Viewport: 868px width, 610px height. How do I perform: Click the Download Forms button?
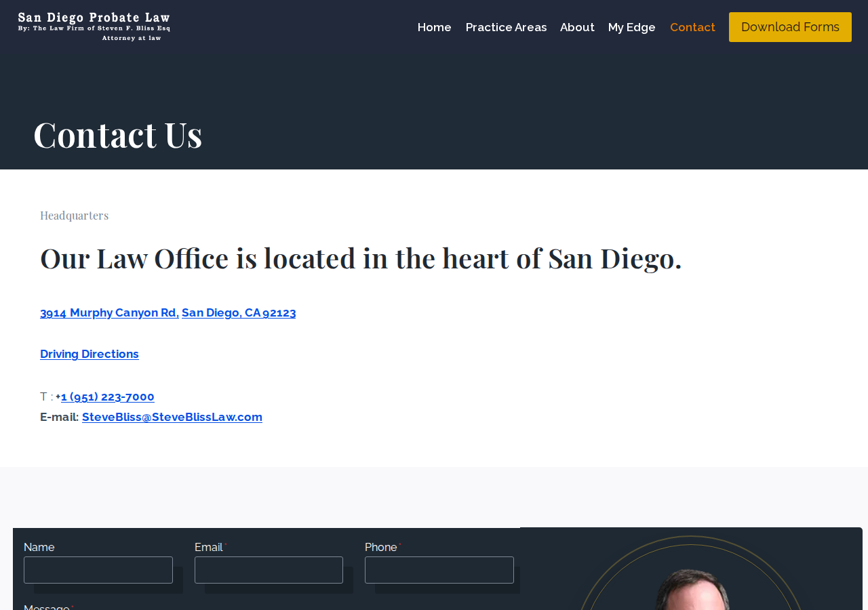790,27
